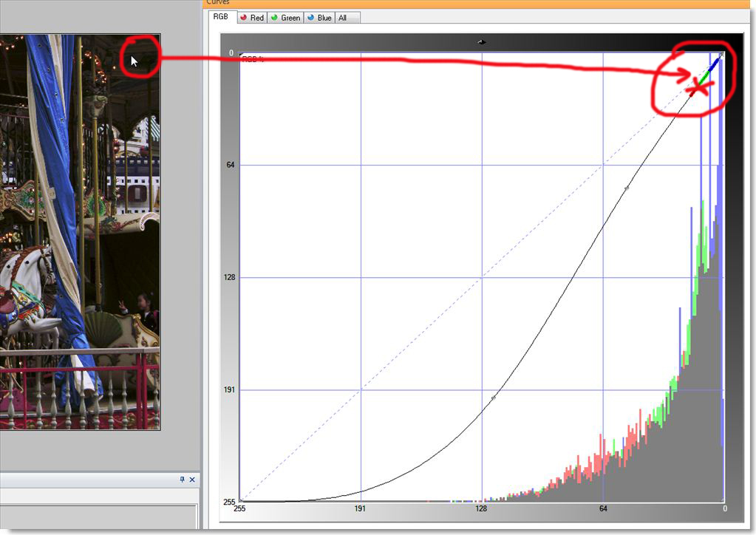Select the Blue channel tab
Image resolution: width=756 pixels, height=535 pixels.
[319, 17]
